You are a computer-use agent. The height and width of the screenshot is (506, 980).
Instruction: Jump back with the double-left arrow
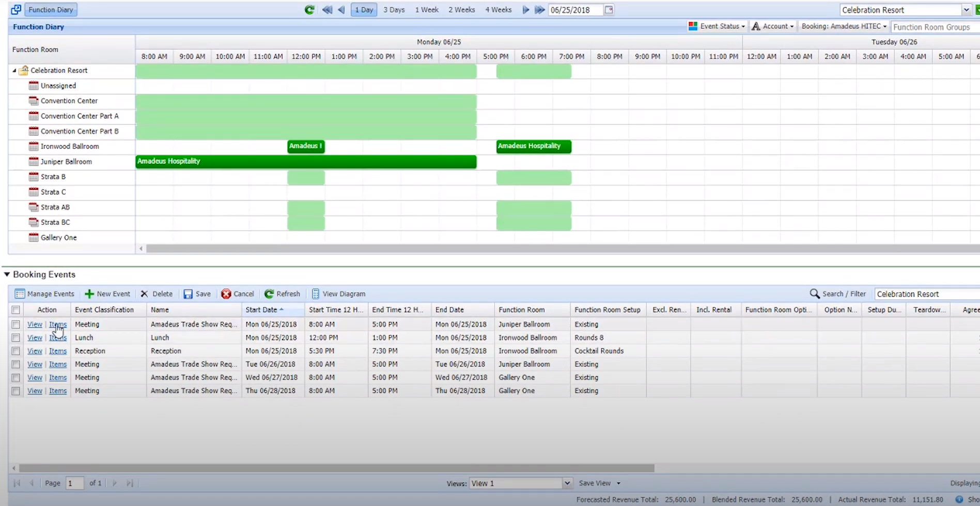(327, 10)
